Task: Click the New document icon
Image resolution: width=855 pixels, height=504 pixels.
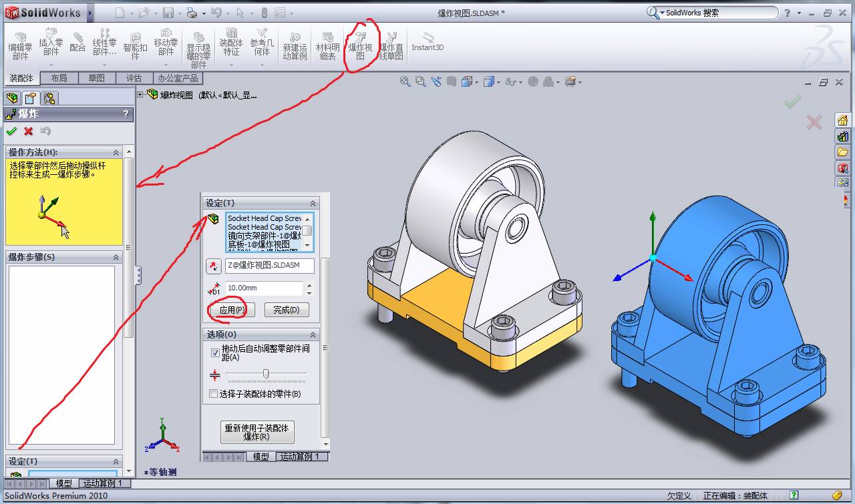Action: [x=120, y=13]
